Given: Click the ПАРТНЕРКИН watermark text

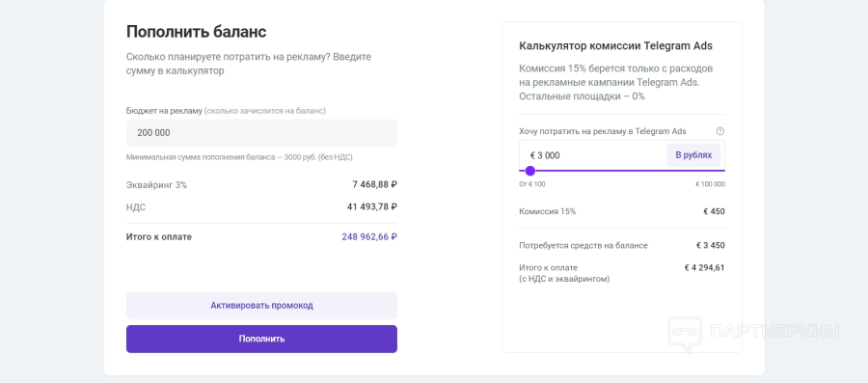Looking at the screenshot, I should [x=774, y=332].
